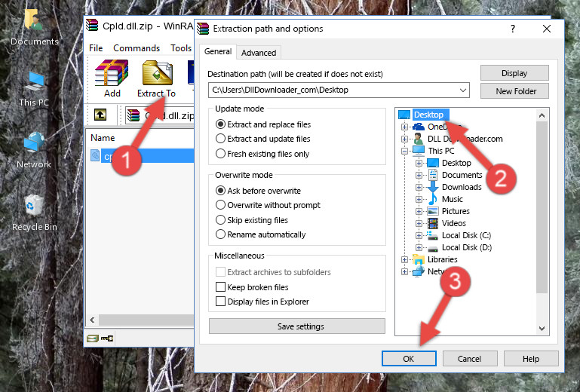Open the File menu in WinRAR
The height and width of the screenshot is (392, 580).
click(x=96, y=48)
